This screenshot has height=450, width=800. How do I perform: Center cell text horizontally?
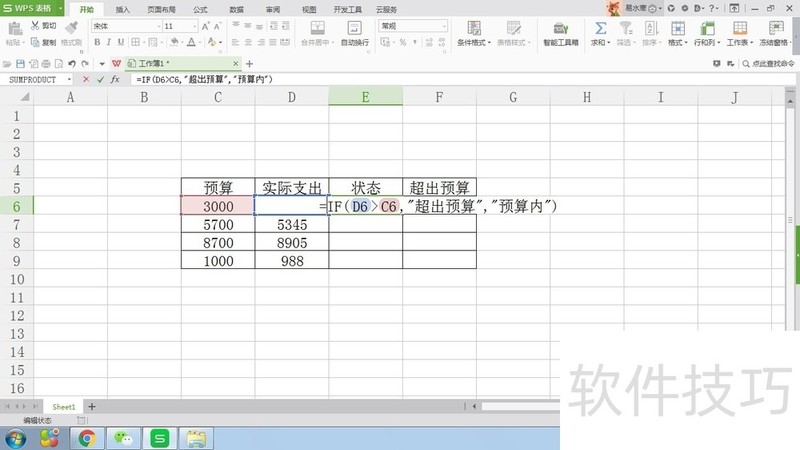(x=248, y=42)
